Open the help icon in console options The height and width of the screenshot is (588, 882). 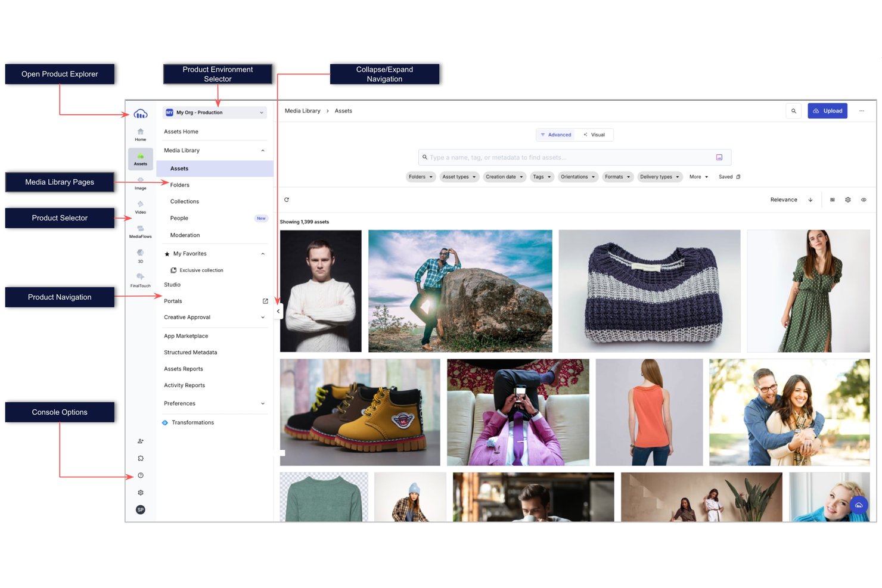(x=141, y=475)
